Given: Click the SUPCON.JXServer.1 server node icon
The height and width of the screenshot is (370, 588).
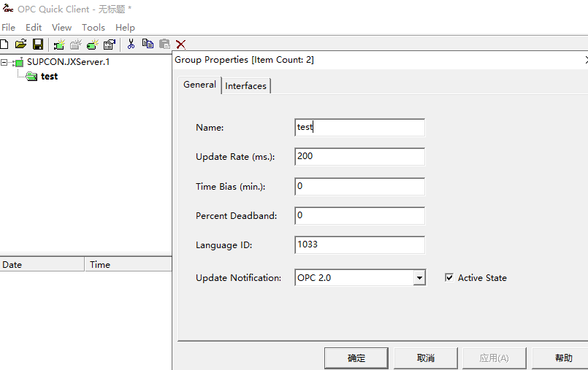Looking at the screenshot, I should point(18,62).
